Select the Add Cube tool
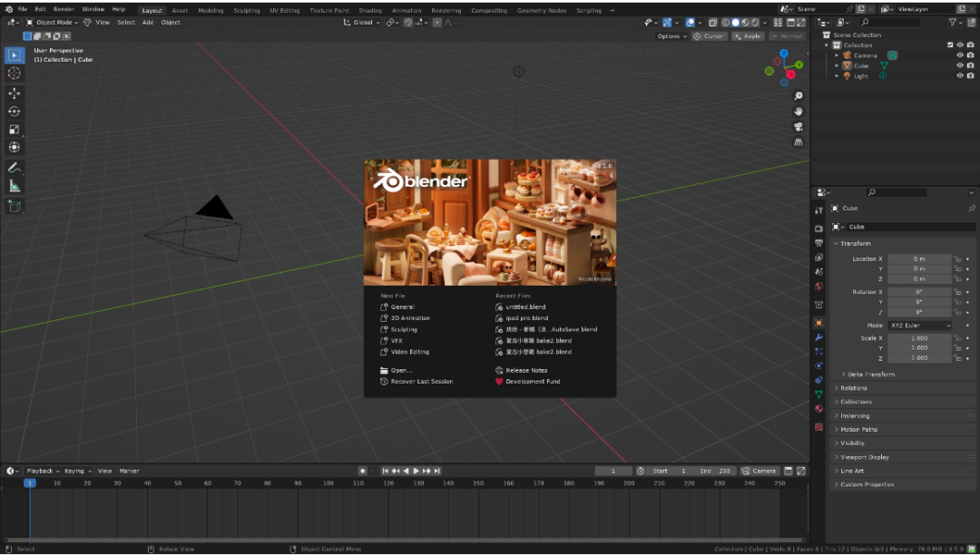The width and height of the screenshot is (980, 555). click(15, 206)
